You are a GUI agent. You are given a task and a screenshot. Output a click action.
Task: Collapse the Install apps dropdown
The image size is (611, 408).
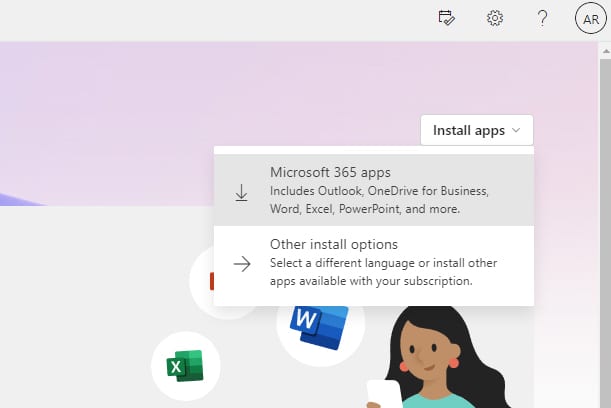477,130
